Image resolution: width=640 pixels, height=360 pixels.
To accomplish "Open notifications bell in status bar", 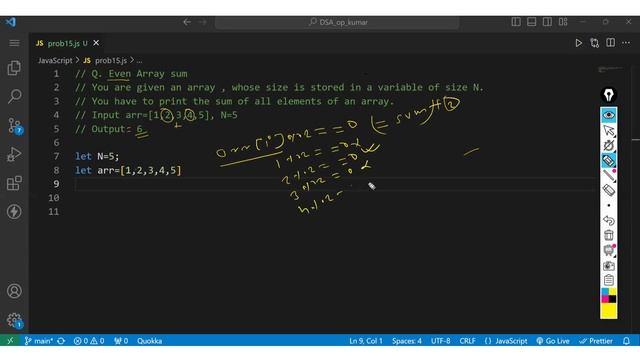I will 627,341.
